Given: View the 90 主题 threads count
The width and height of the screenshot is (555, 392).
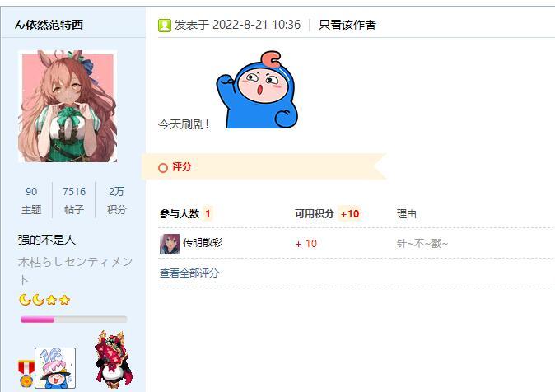Looking at the screenshot, I should [x=31, y=200].
